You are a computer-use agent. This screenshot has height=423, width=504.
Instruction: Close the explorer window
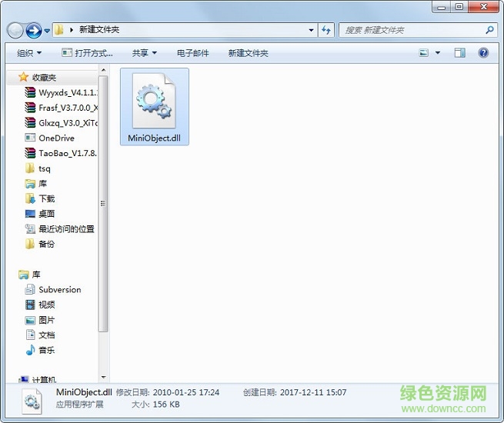click(484, 7)
